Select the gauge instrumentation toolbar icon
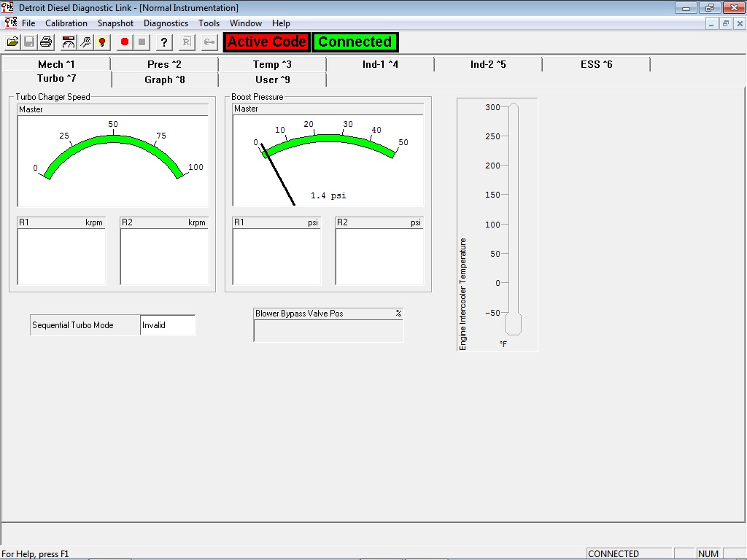The width and height of the screenshot is (747, 560). pyautogui.click(x=68, y=42)
